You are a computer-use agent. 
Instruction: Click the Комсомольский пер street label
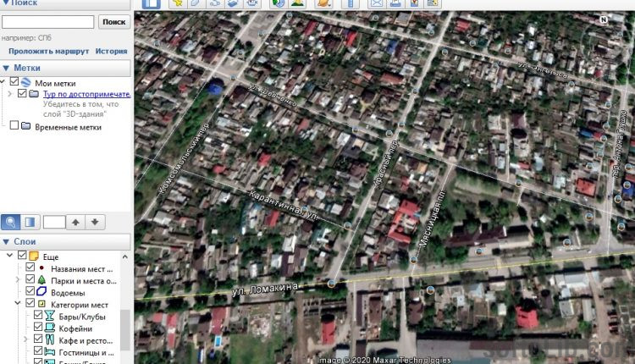(x=184, y=158)
